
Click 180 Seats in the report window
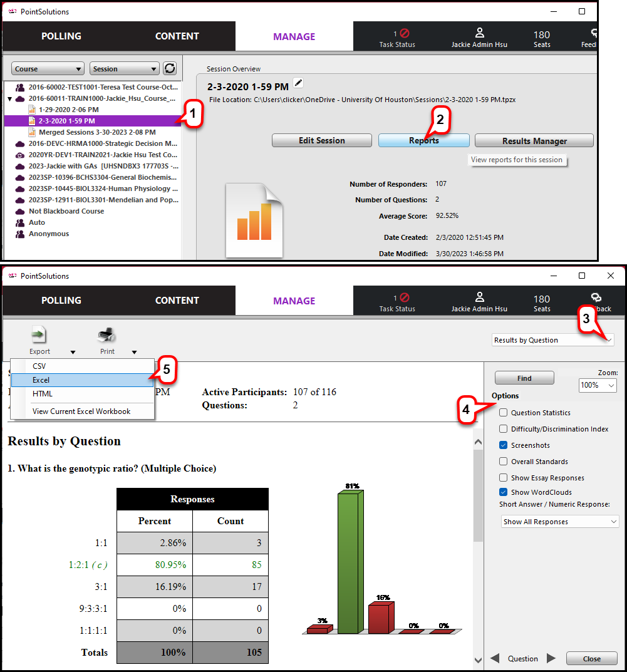click(542, 303)
